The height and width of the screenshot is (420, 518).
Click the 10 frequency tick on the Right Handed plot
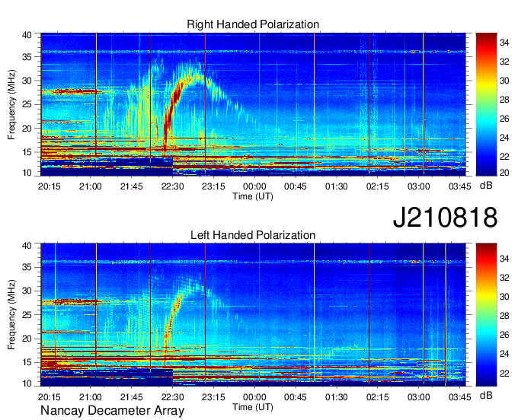click(27, 173)
